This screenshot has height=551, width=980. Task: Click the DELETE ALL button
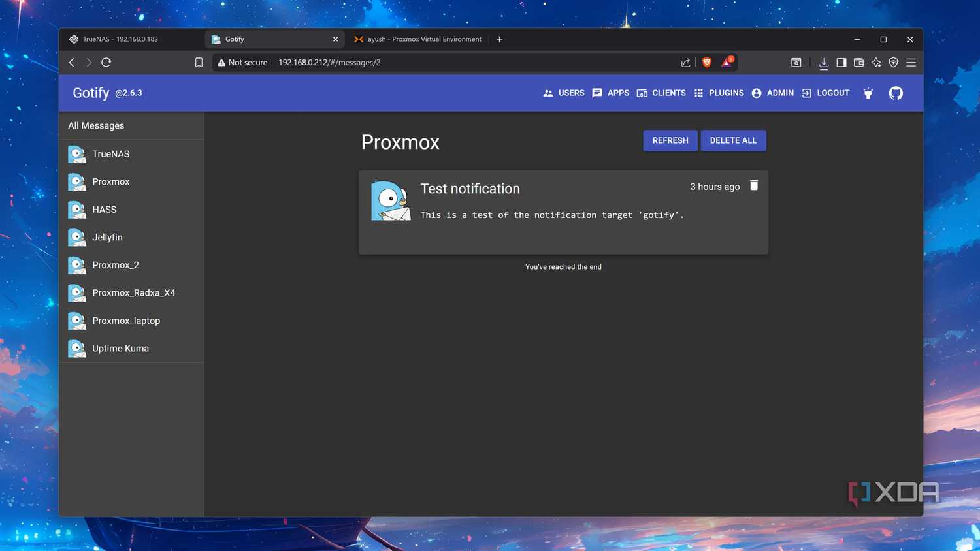click(x=733, y=140)
